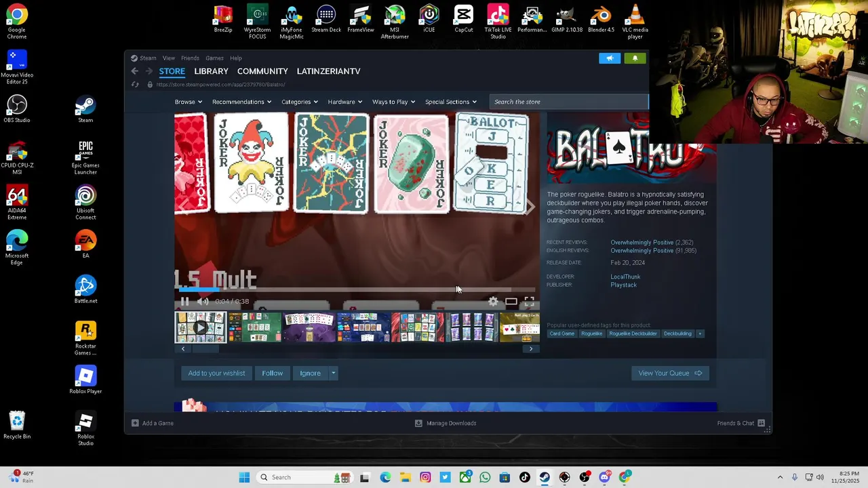Open OBS Studio desktop icon
The height and width of the screenshot is (488, 868).
point(17,108)
